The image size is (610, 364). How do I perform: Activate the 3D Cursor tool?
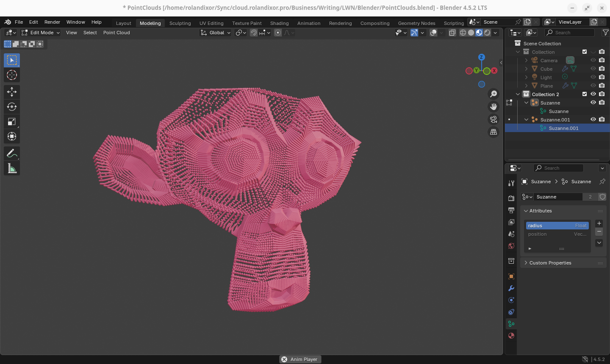pyautogui.click(x=12, y=75)
